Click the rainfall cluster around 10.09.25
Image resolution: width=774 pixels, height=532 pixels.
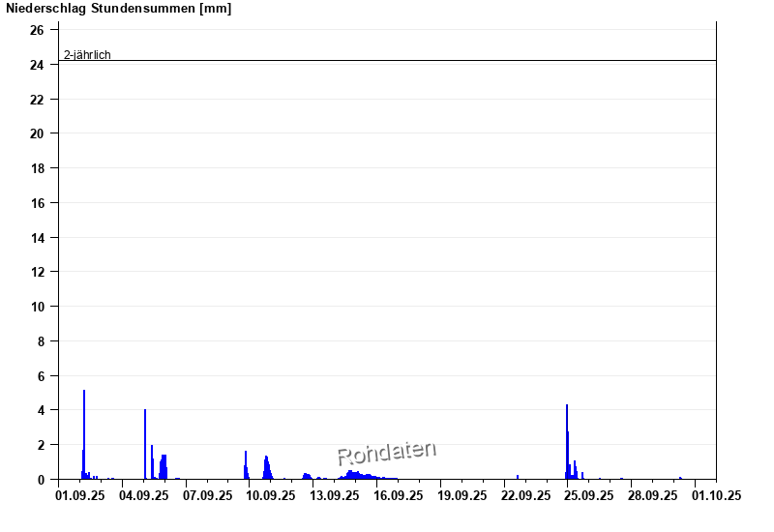(266, 468)
